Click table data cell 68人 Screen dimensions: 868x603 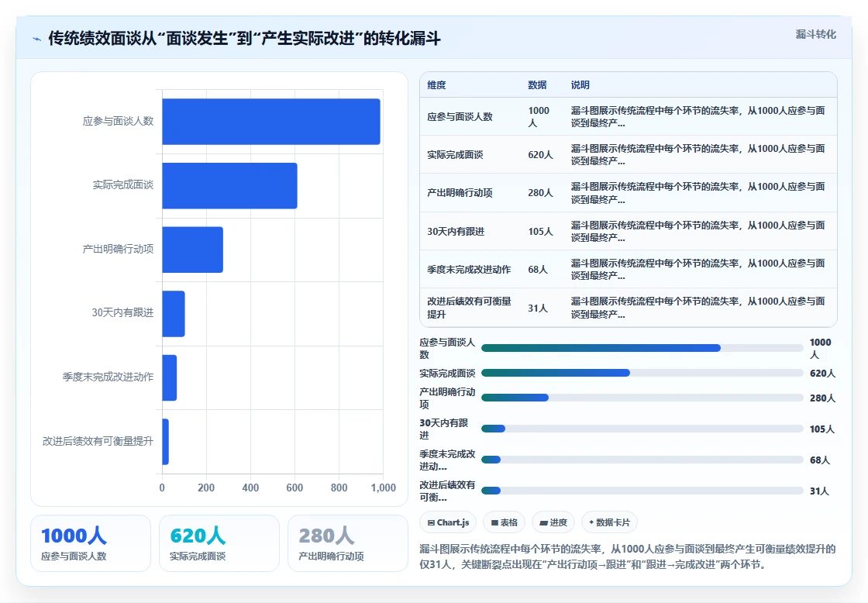point(538,270)
